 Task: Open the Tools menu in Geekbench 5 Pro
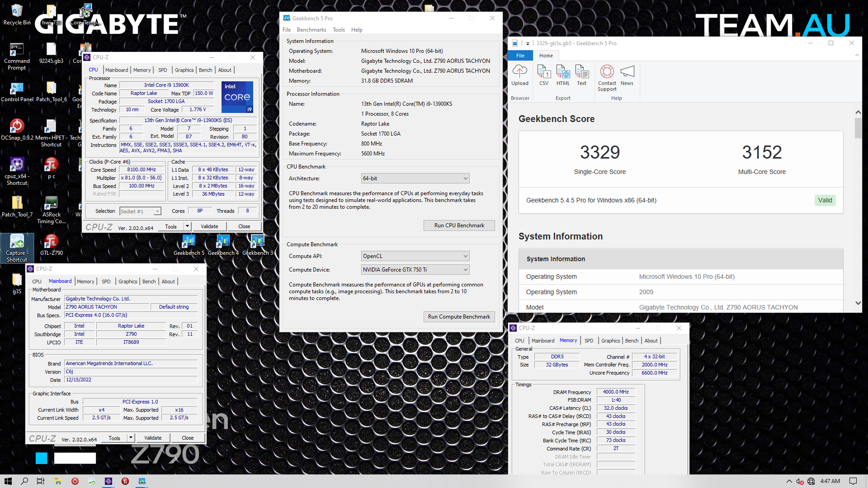coord(339,30)
